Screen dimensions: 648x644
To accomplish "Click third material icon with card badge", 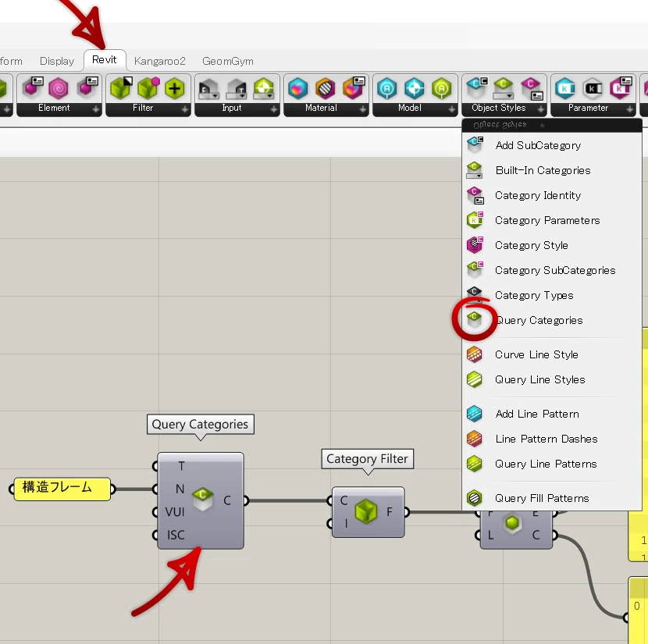I will (x=354, y=87).
